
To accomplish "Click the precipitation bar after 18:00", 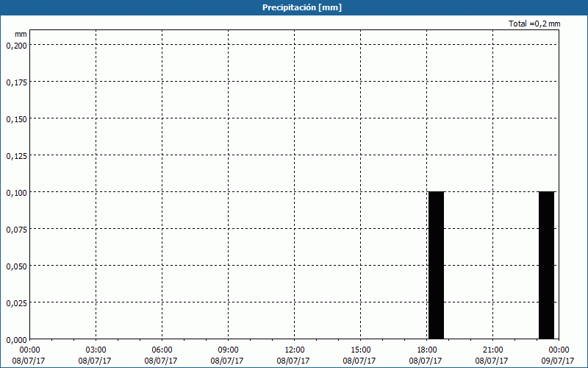I will point(436,265).
